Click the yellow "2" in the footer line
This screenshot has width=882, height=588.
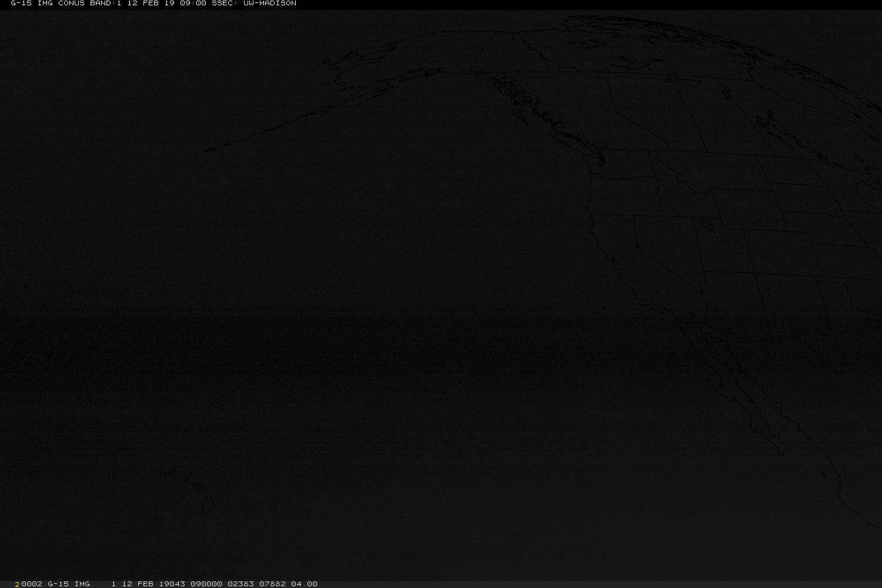pyautogui.click(x=18, y=584)
